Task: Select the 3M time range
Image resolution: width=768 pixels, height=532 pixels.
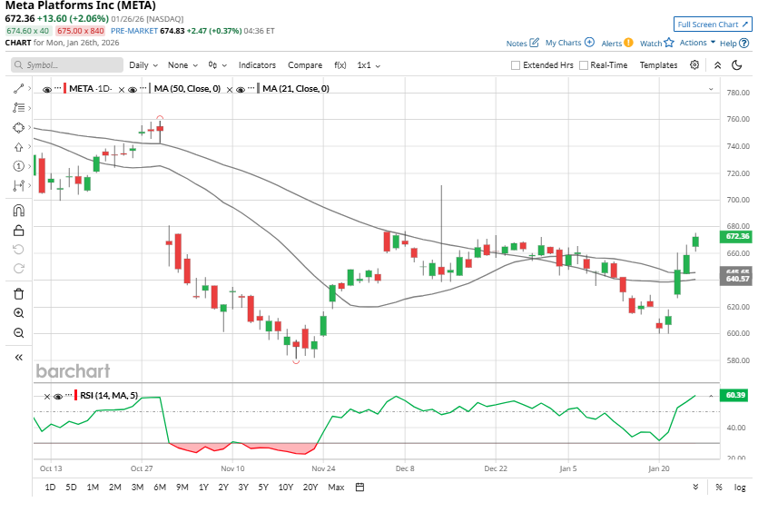Action: coord(137,487)
